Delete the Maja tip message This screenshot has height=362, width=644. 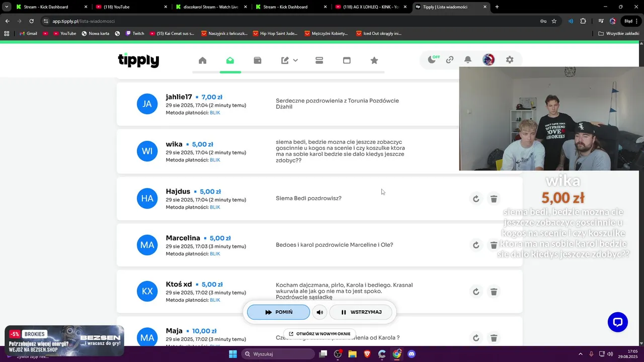pos(494,338)
